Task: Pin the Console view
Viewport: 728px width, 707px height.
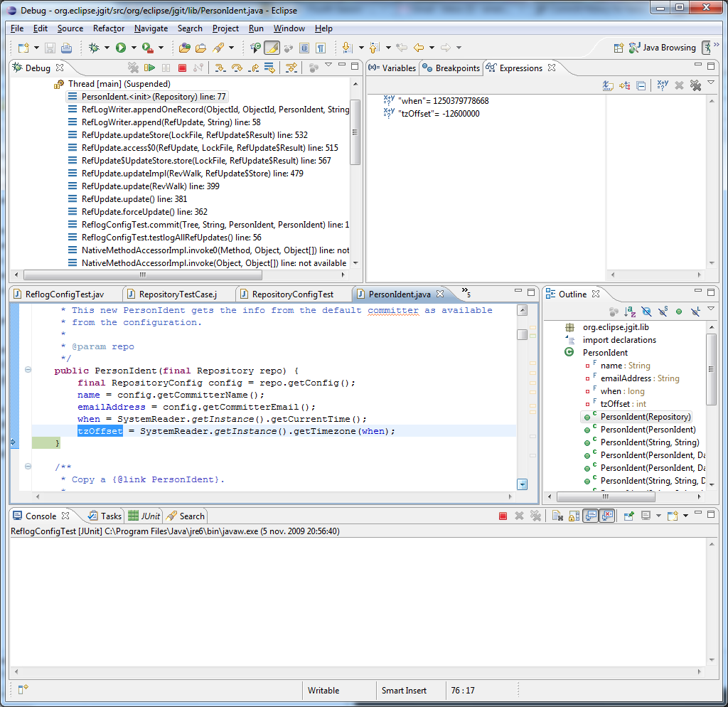Action: tap(629, 516)
